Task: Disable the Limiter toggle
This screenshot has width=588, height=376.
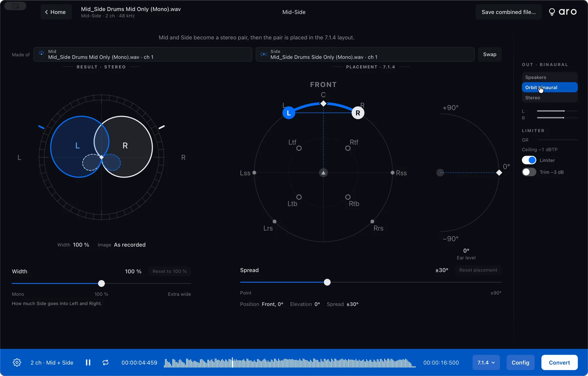Action: tap(529, 160)
